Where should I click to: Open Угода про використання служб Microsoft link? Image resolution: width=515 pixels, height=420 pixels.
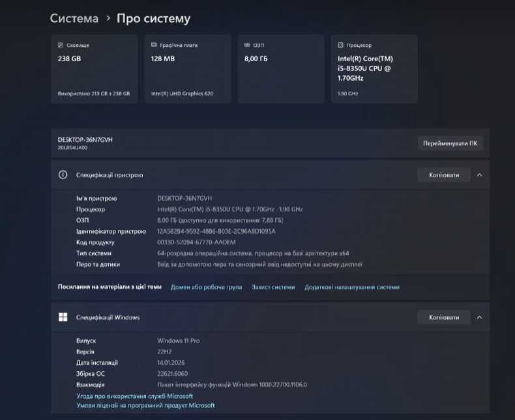pos(135,396)
